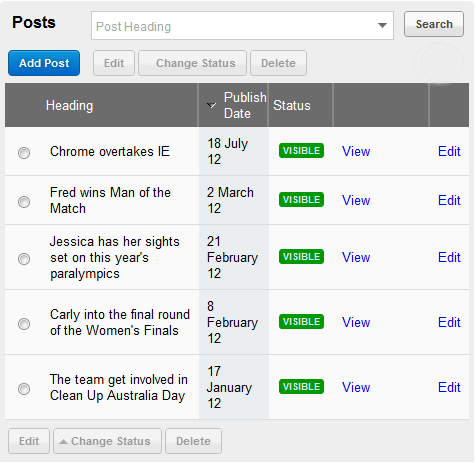The height and width of the screenshot is (463, 476).
Task: Open the View link for Chrome overtakes IE
Action: tap(356, 152)
